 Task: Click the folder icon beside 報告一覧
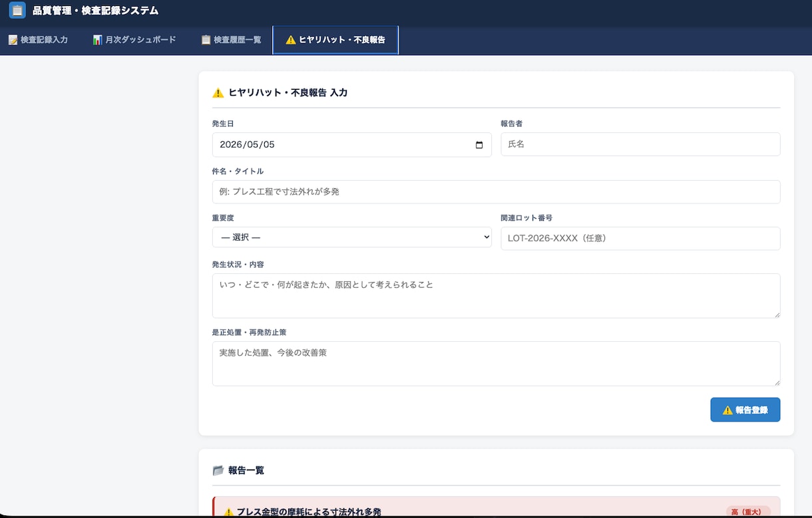pos(218,470)
